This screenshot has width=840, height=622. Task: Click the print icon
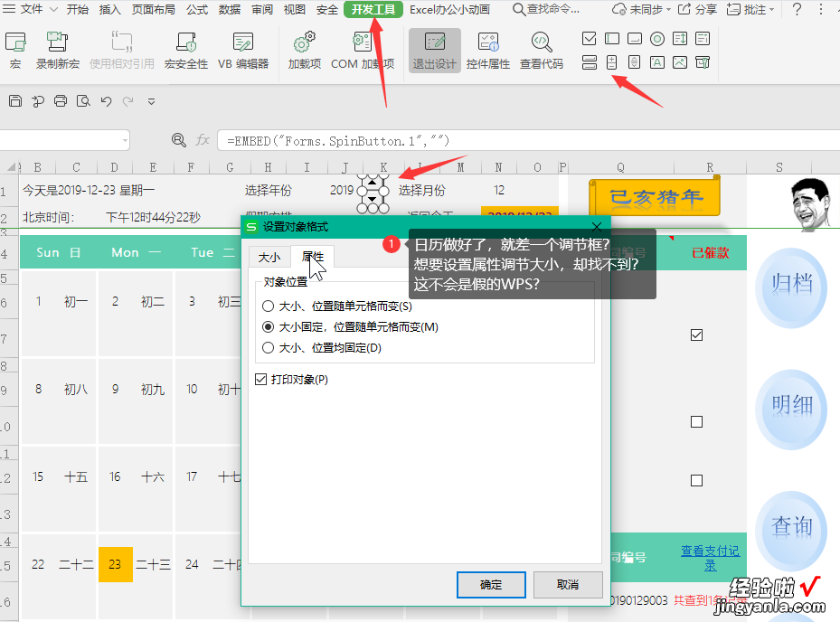tap(61, 100)
